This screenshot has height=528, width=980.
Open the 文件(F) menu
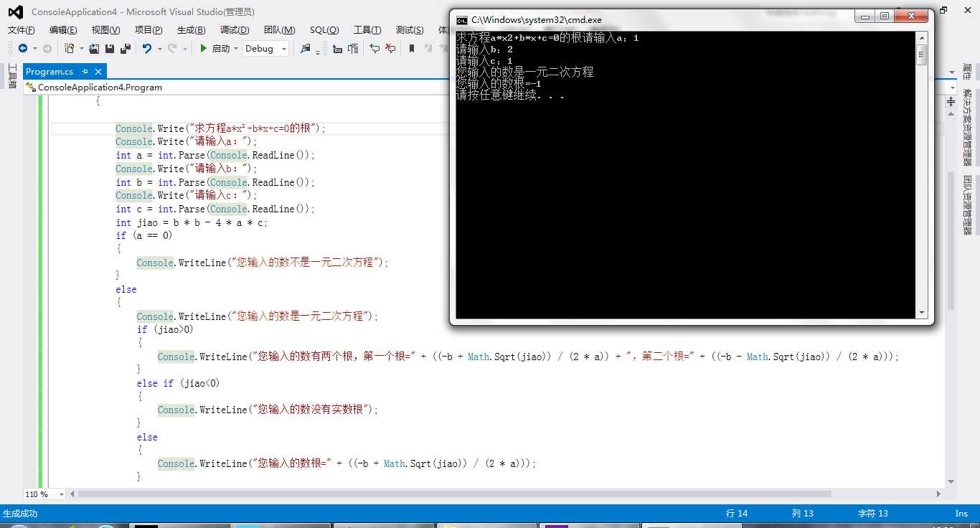point(21,29)
